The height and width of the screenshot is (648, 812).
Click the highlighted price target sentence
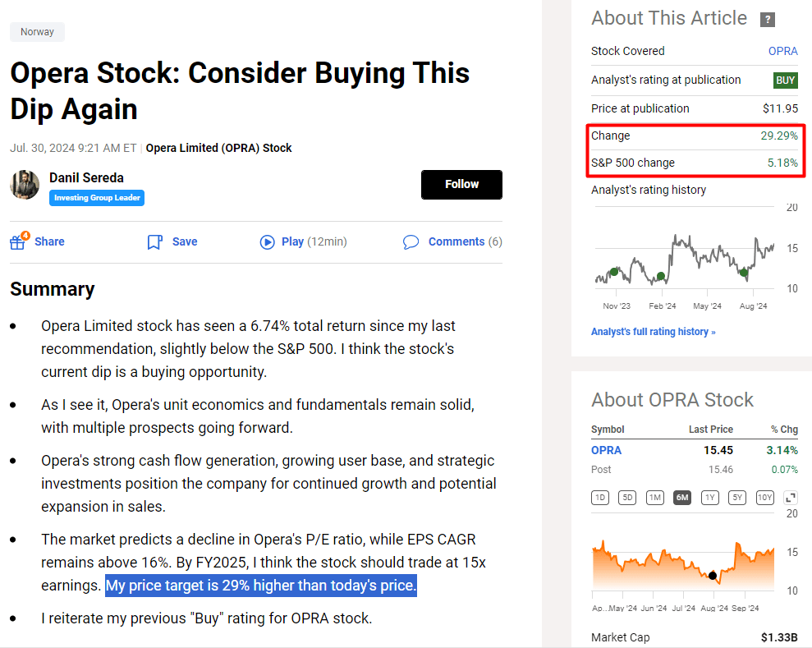pos(260,585)
